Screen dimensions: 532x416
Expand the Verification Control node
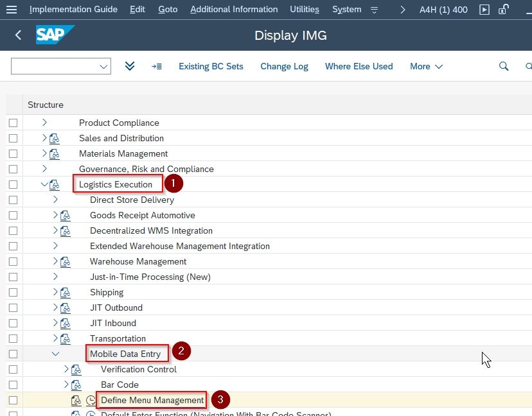tap(66, 369)
